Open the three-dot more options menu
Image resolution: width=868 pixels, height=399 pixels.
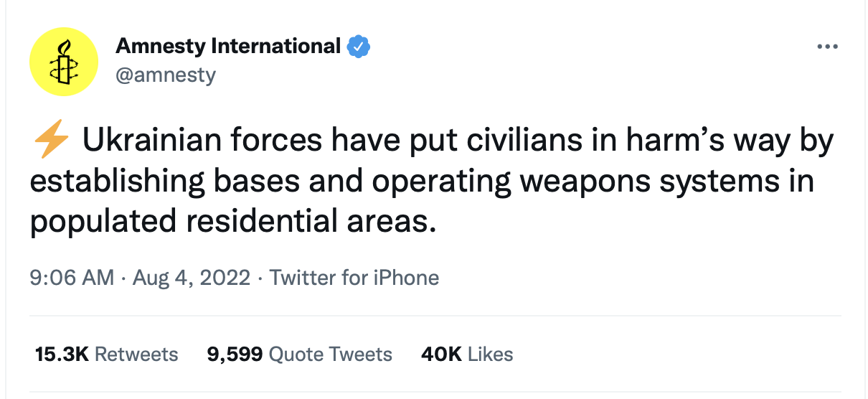pyautogui.click(x=827, y=47)
